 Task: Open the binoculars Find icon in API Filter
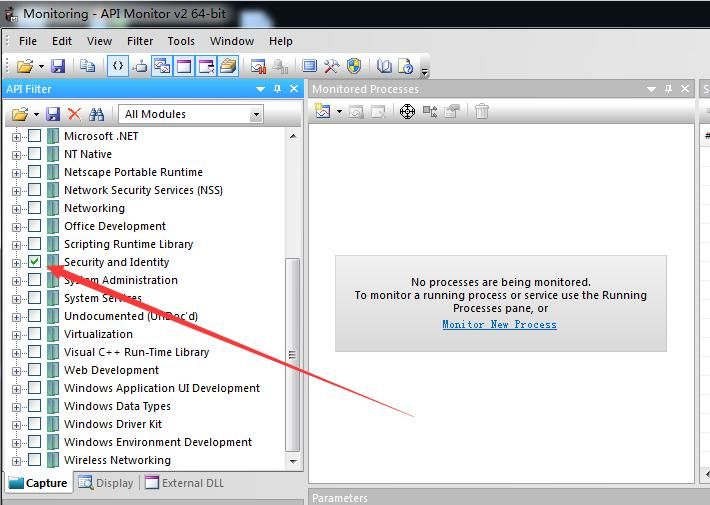tap(96, 114)
